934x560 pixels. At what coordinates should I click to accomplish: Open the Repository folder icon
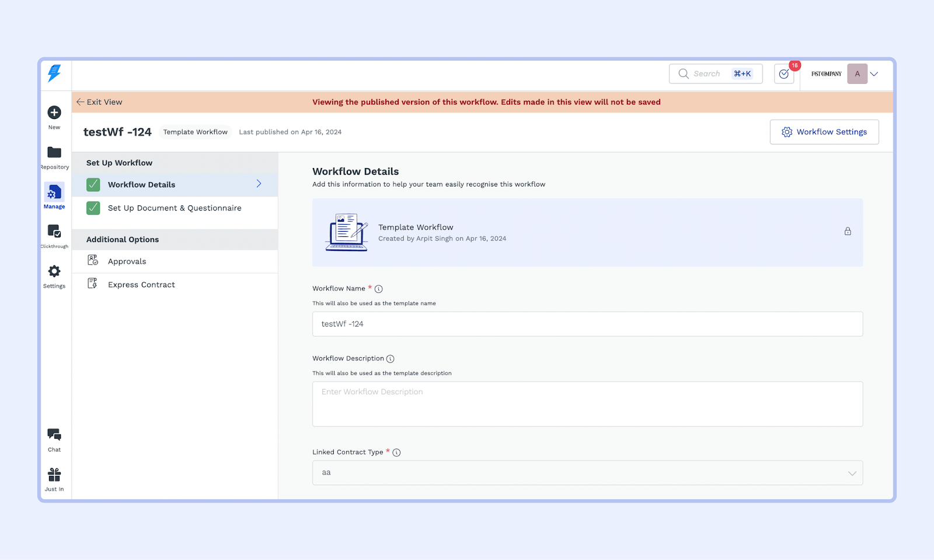coord(54,152)
